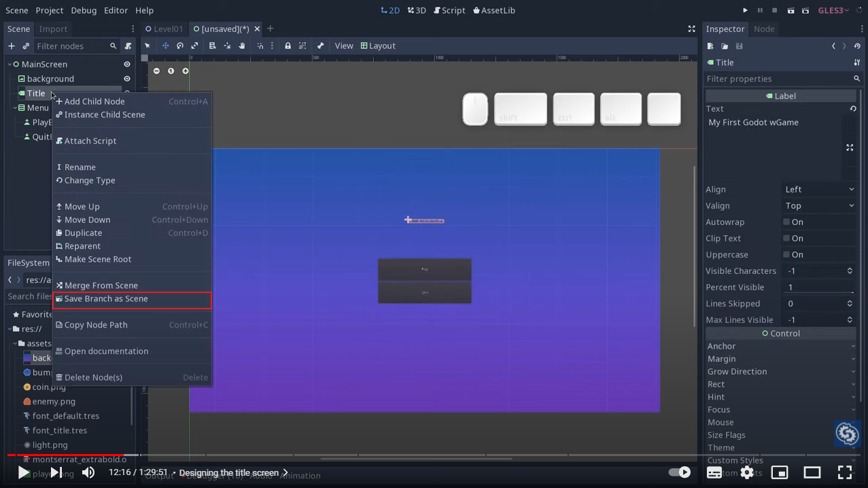Screen dimensions: 868x488
Task: Zoom out with the viewport minus button
Action: 156,71
